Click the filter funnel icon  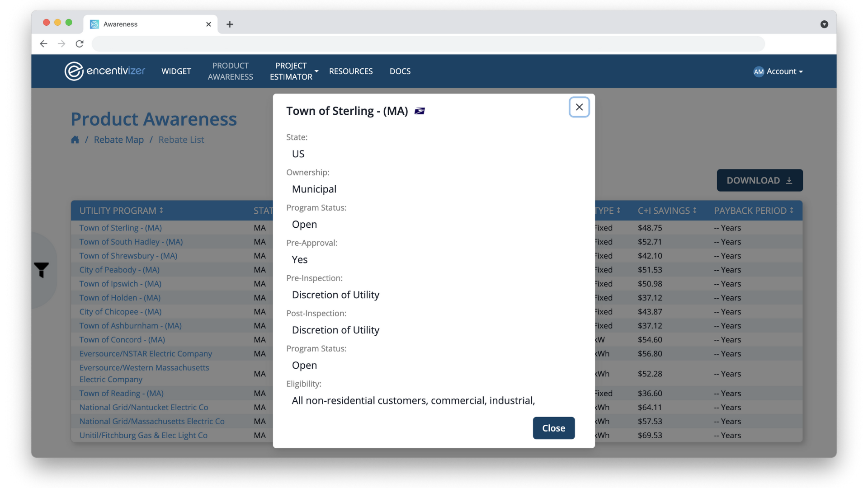point(42,270)
